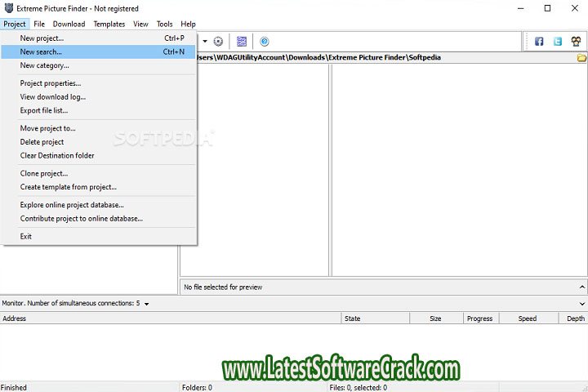
Task: Collapse the Monitor panel chevron
Action: pyautogui.click(x=582, y=304)
